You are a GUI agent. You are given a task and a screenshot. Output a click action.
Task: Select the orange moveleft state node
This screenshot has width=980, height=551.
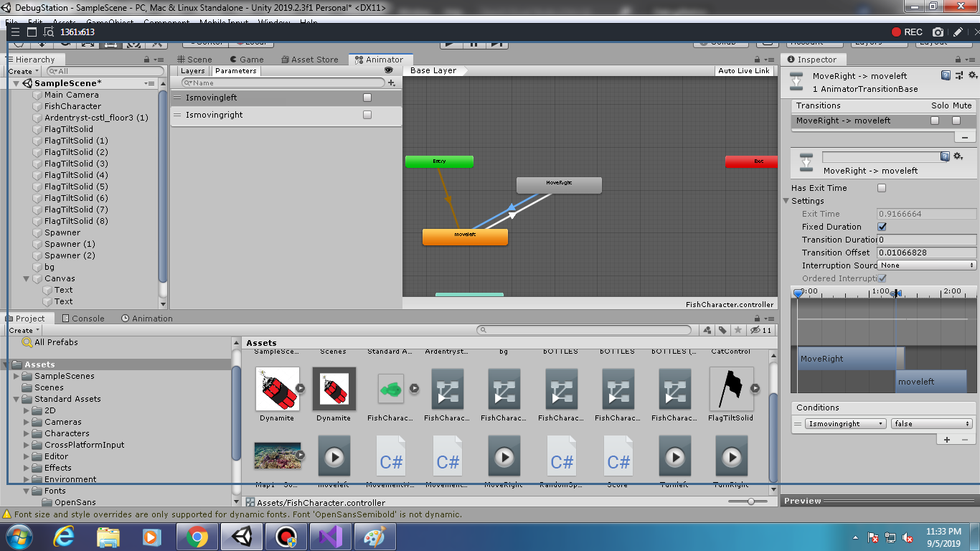coord(465,237)
